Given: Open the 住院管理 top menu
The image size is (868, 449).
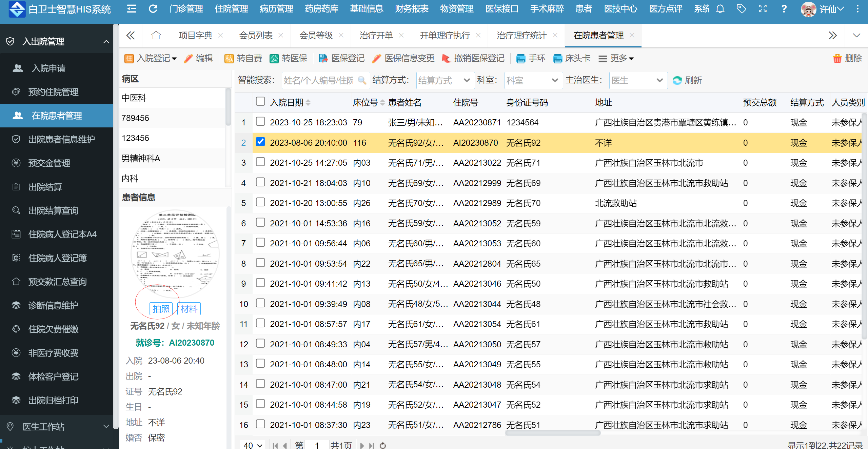Looking at the screenshot, I should coord(231,9).
